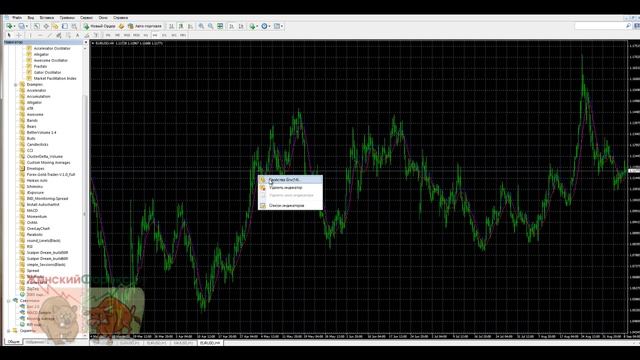Click the Data Window crosshair toolbar icon
This screenshot has height=360, width=640.
(x=46, y=26)
